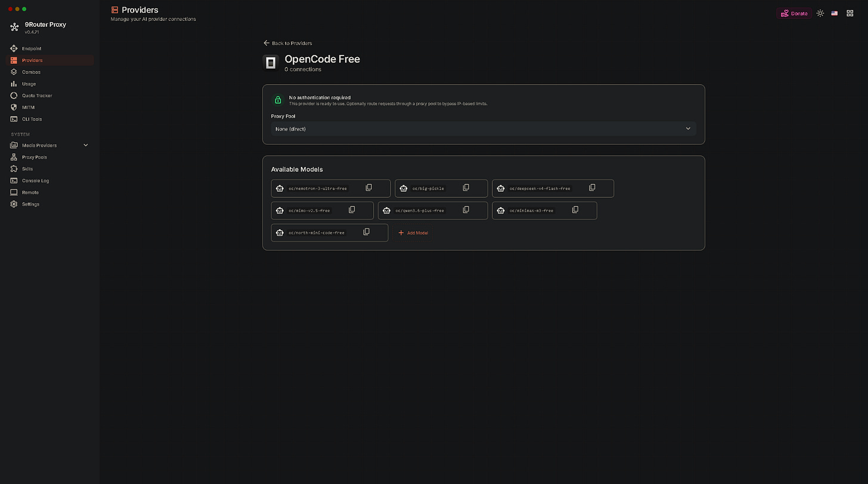Click the oc/big-pickle model name text
868x484 pixels.
click(x=428, y=188)
